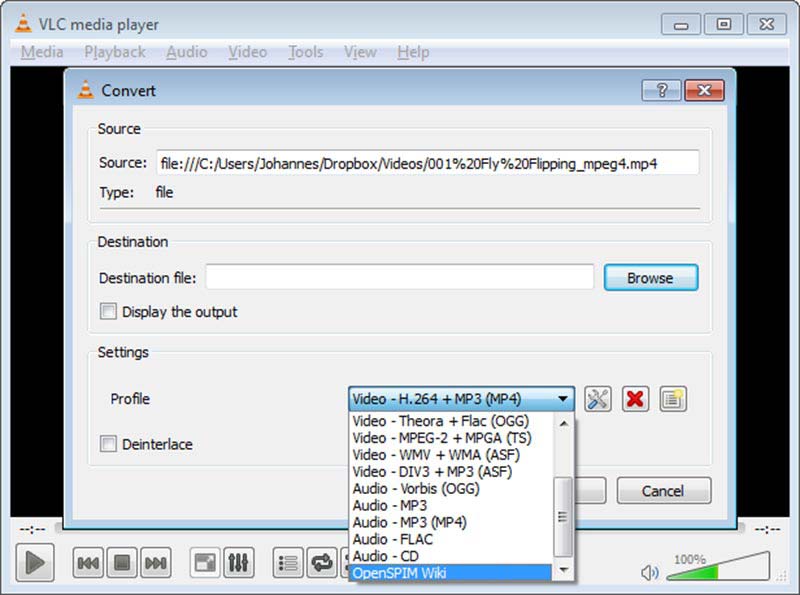Stop playback with the stop icon

[123, 562]
